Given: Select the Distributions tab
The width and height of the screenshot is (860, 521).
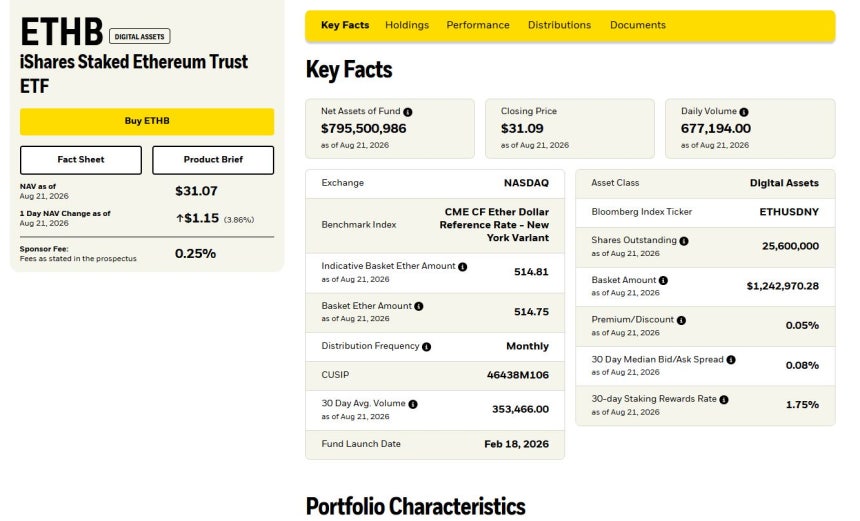Looking at the screenshot, I should 559,25.
